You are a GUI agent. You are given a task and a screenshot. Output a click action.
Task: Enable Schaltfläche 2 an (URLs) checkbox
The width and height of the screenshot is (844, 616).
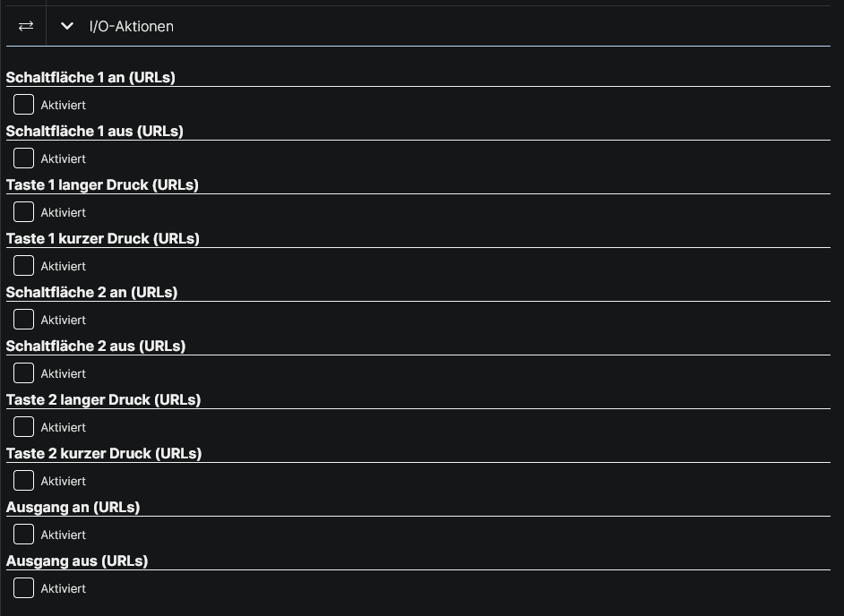23,320
